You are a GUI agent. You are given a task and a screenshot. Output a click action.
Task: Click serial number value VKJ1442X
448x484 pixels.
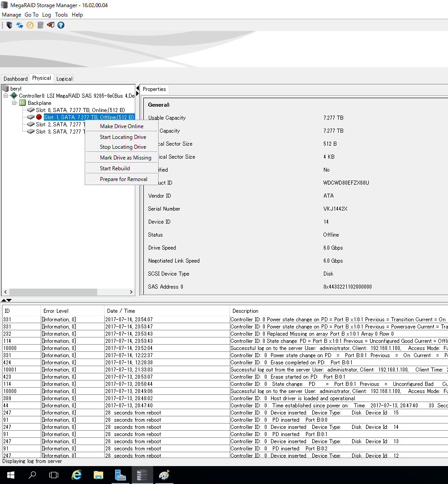(x=335, y=209)
